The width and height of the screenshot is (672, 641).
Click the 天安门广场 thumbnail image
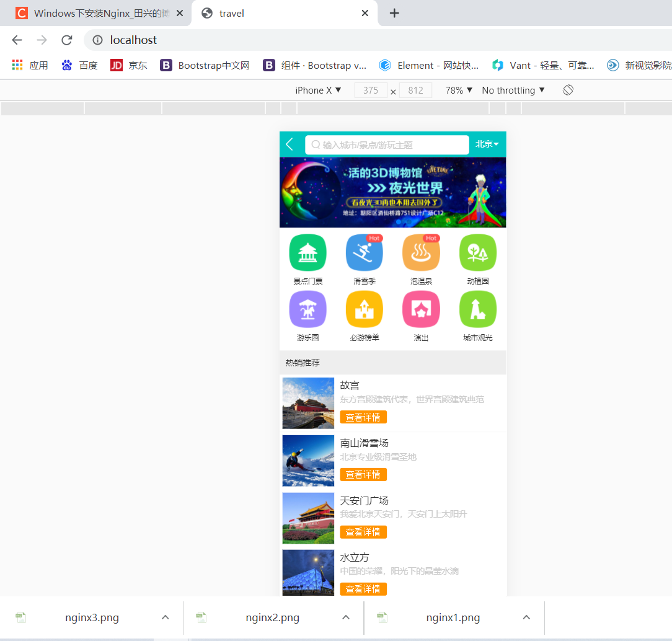tap(308, 518)
